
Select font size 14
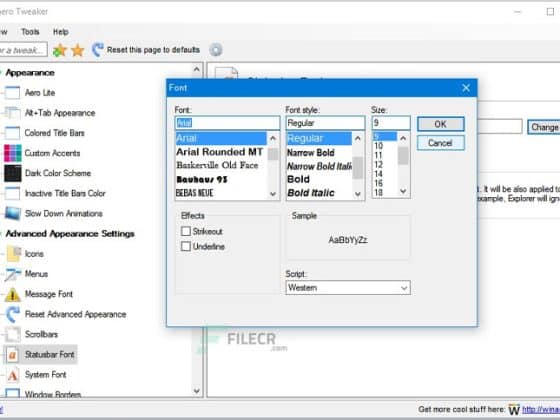(x=379, y=174)
